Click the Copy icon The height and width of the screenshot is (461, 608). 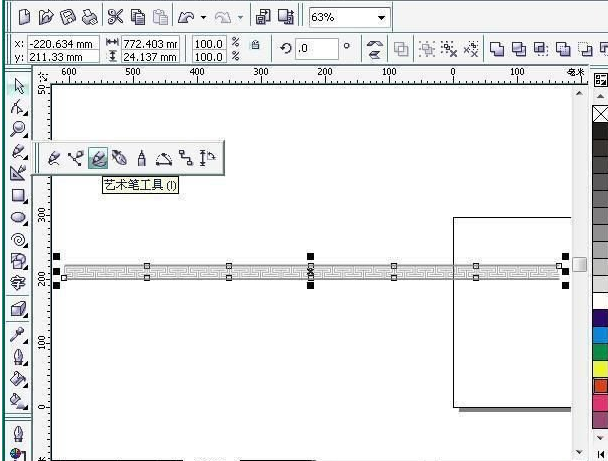pyautogui.click(x=138, y=17)
